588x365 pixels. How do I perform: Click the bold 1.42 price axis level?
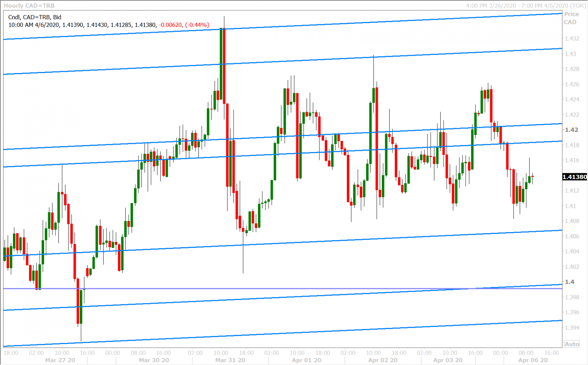click(571, 130)
